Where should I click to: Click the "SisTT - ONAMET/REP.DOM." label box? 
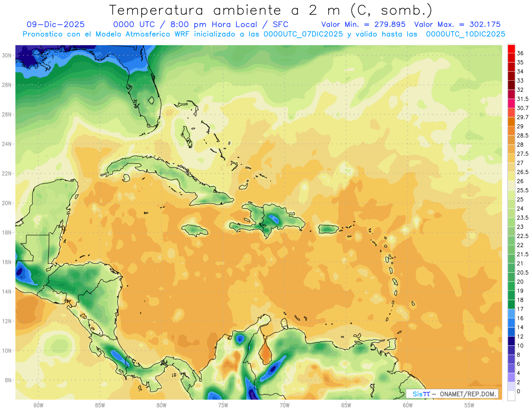(452, 394)
